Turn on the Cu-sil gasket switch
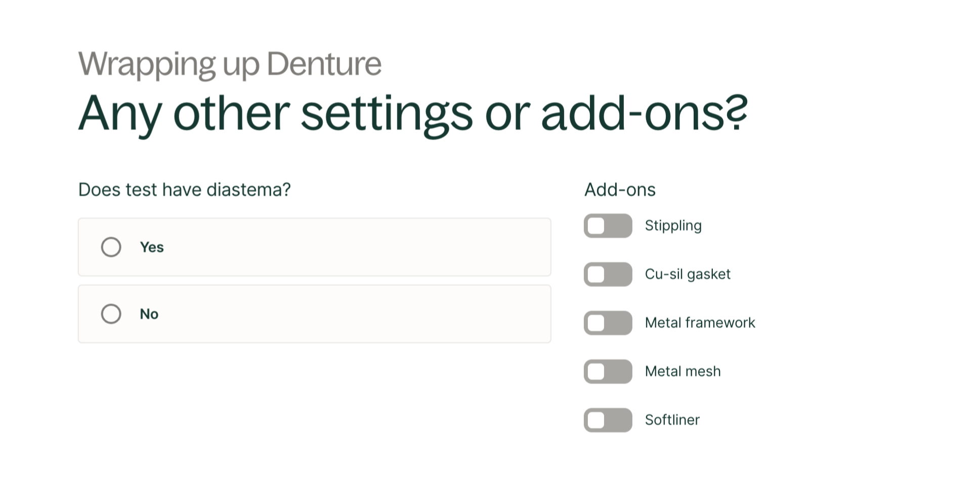The image size is (980, 495). tap(608, 274)
